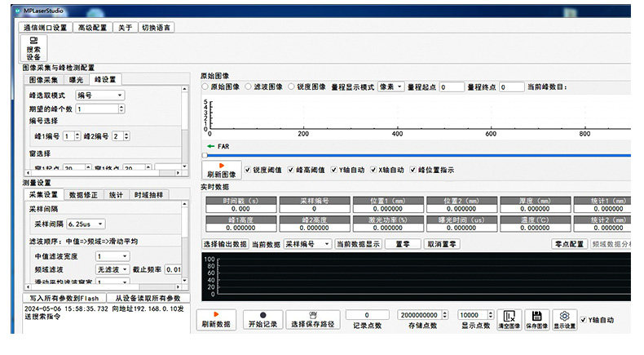This screenshot has height=355, width=644.
Task: Toggle the 峰位置指示 checkbox
Action: tap(413, 170)
